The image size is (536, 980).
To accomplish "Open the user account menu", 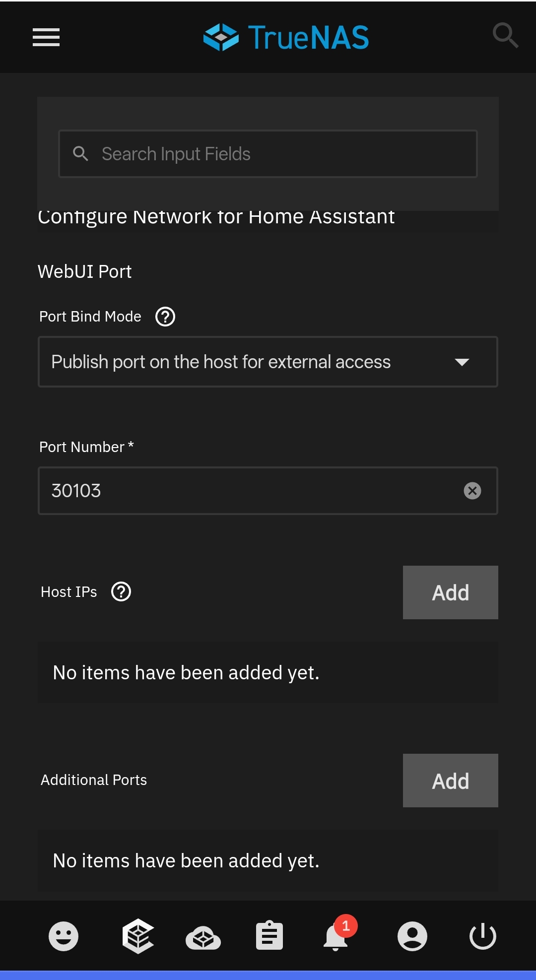I will coord(412,936).
